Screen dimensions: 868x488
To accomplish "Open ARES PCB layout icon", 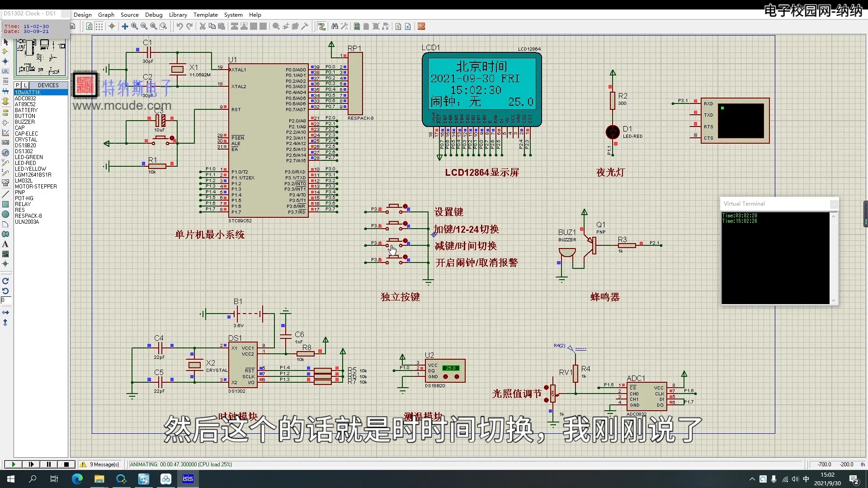I will (421, 26).
